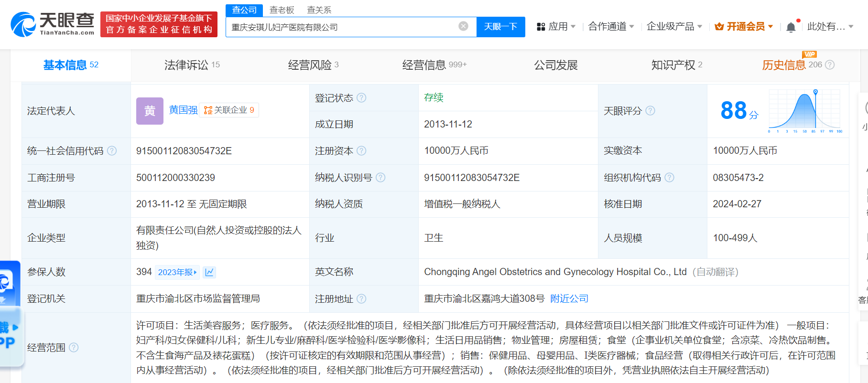Open the insured headcount trend chart icon
The width and height of the screenshot is (868, 383).
tap(209, 272)
